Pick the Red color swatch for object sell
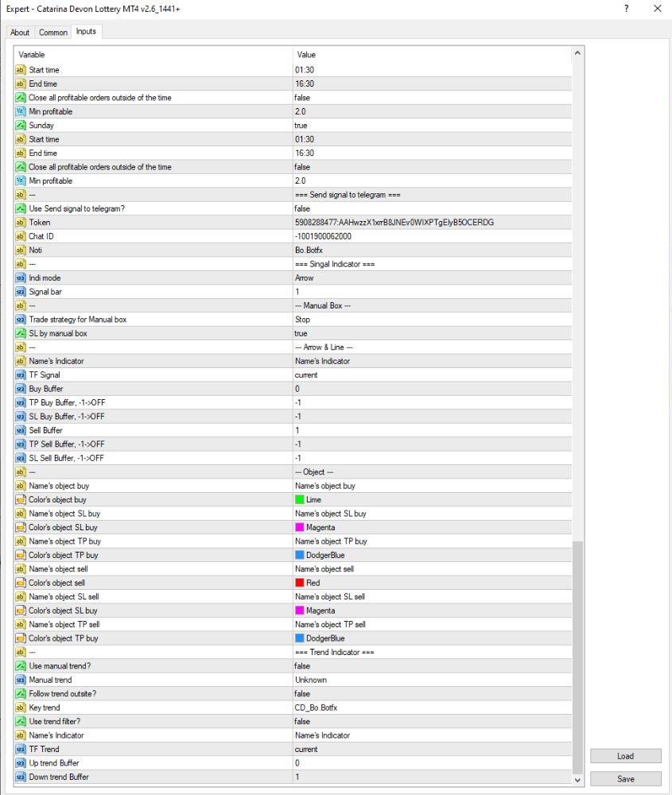 (300, 583)
